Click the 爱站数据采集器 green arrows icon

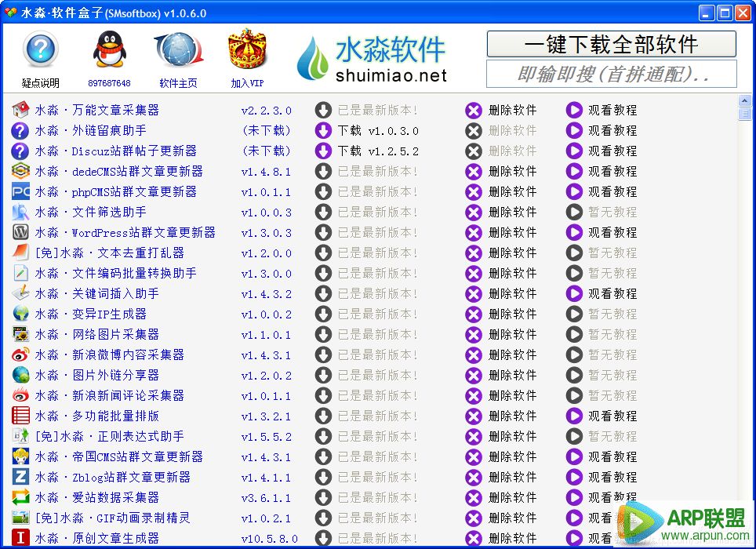[20, 497]
